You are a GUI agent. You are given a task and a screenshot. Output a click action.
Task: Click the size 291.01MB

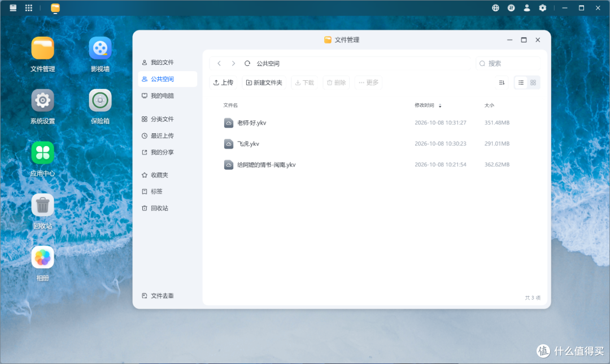(x=497, y=144)
